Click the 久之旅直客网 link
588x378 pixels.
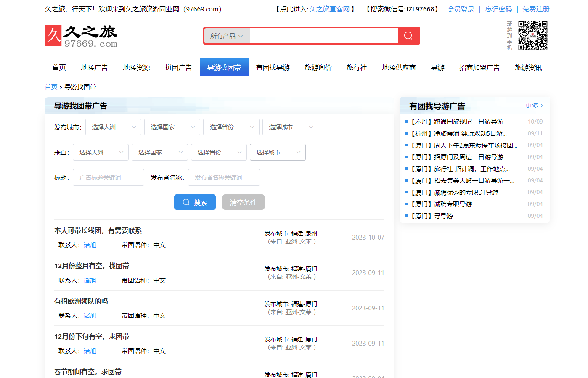click(x=329, y=9)
